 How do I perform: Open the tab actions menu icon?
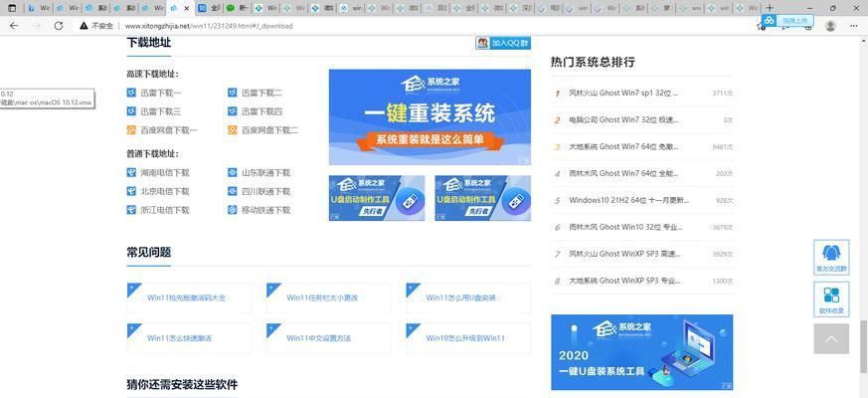tap(12, 8)
